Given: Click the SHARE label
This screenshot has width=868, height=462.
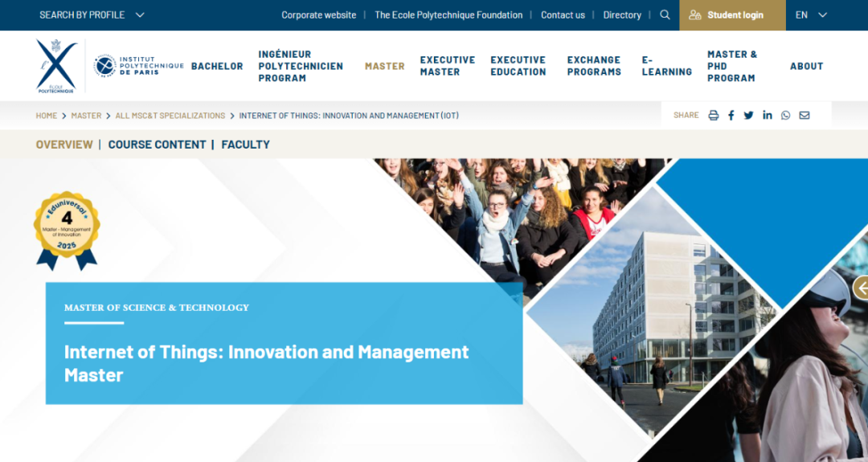Looking at the screenshot, I should (686, 115).
